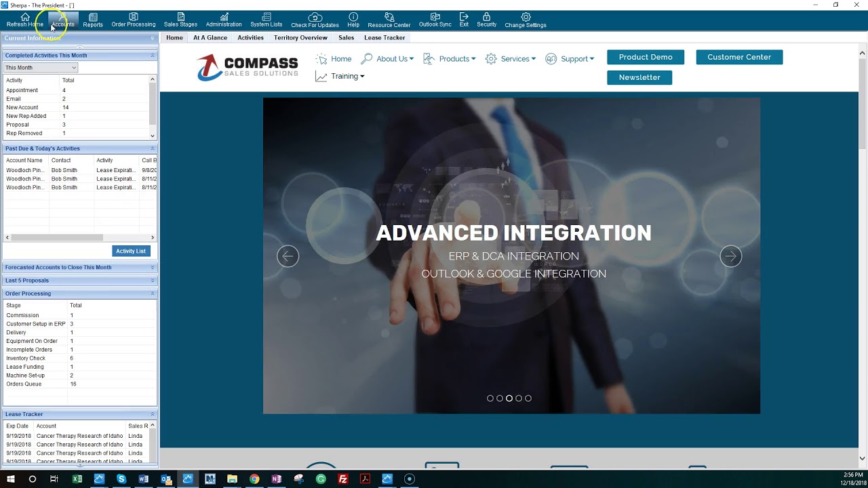Open File Explorer from the taskbar
The height and width of the screenshot is (488, 868).
232,479
